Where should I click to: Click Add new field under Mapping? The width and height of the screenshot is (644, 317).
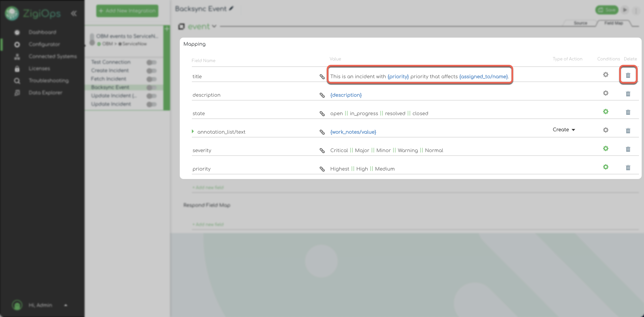(208, 187)
